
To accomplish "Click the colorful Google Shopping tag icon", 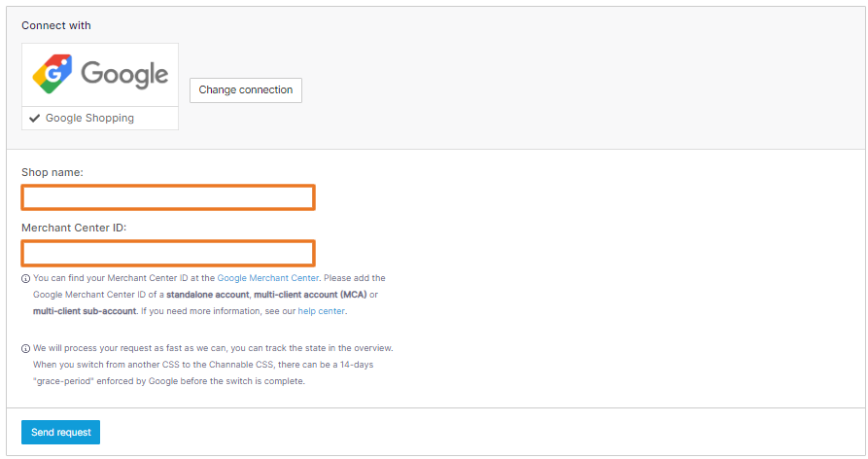I will pos(52,74).
